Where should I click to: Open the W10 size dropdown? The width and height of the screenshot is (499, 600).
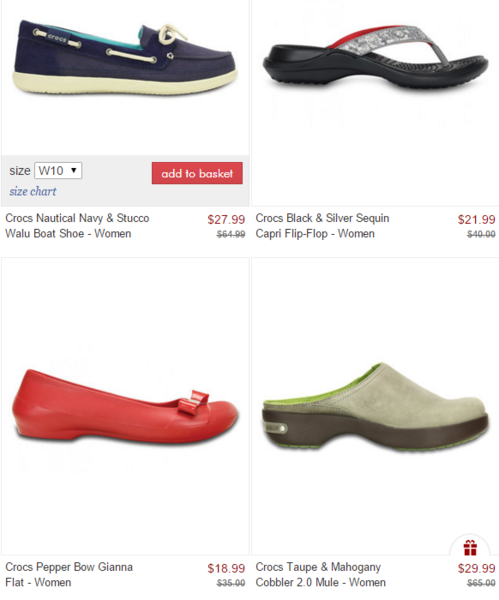coord(58,170)
